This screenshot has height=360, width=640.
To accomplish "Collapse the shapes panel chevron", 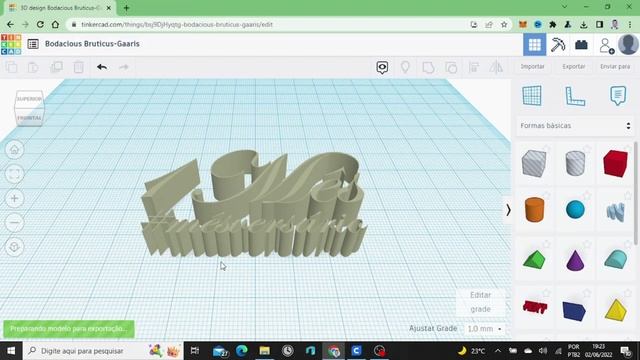I will (508, 210).
